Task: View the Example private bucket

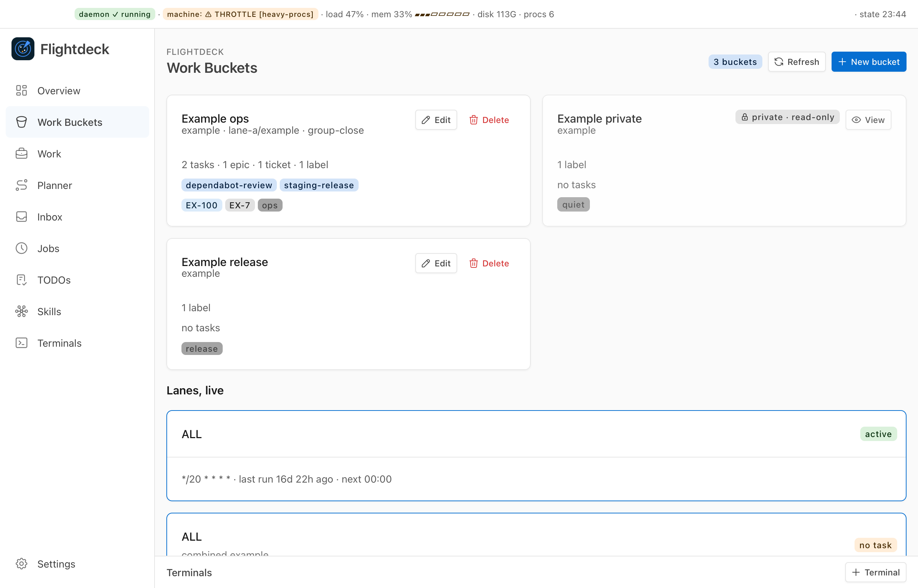Action: click(x=869, y=120)
